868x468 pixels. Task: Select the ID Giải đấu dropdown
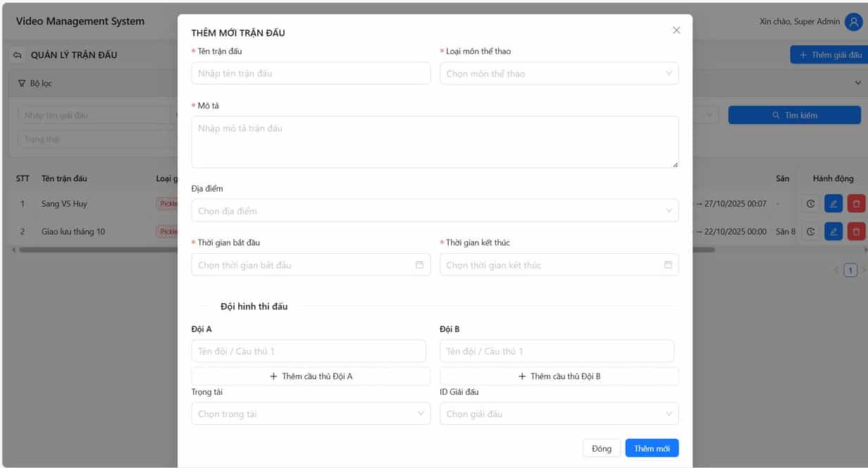pos(559,414)
